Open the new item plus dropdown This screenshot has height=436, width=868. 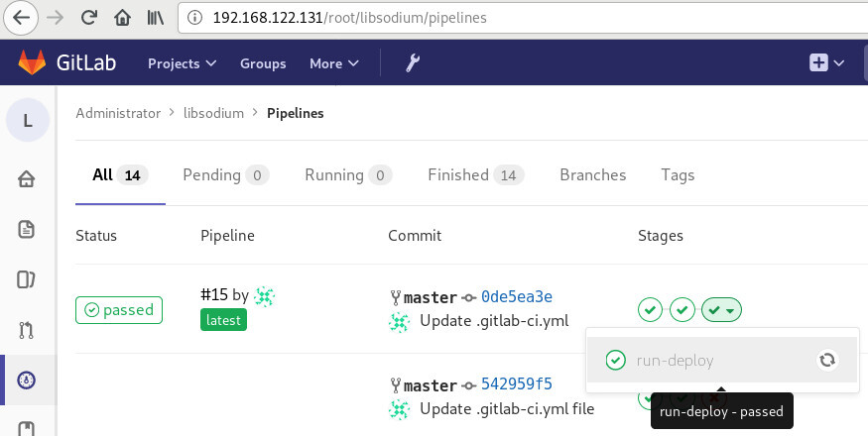pos(826,62)
